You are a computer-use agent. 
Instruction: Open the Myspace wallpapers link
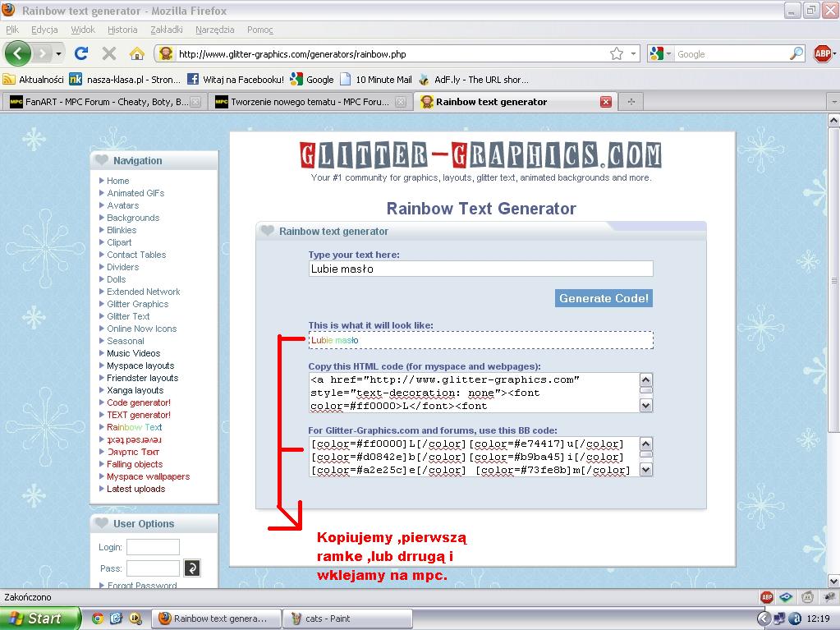point(149,476)
